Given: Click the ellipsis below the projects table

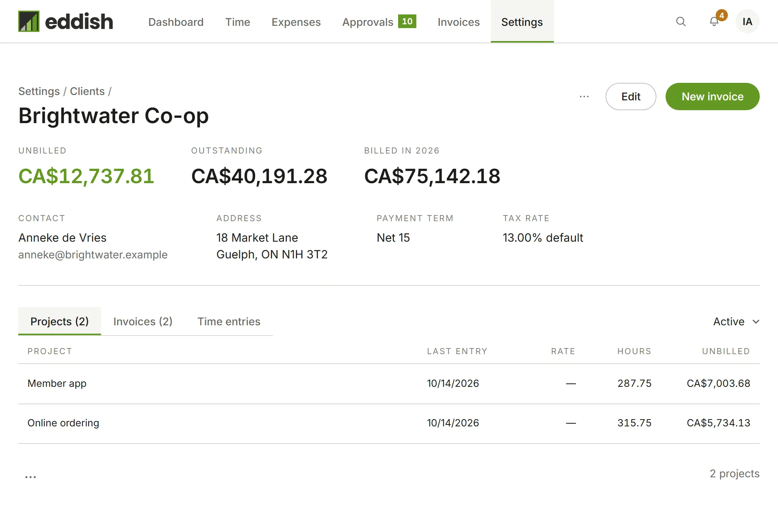Looking at the screenshot, I should coord(30,477).
